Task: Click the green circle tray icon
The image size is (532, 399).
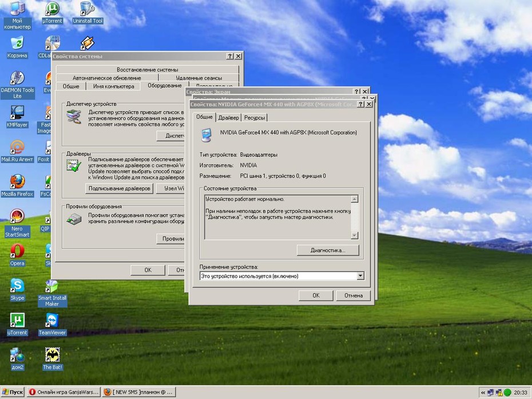Action: [507, 393]
